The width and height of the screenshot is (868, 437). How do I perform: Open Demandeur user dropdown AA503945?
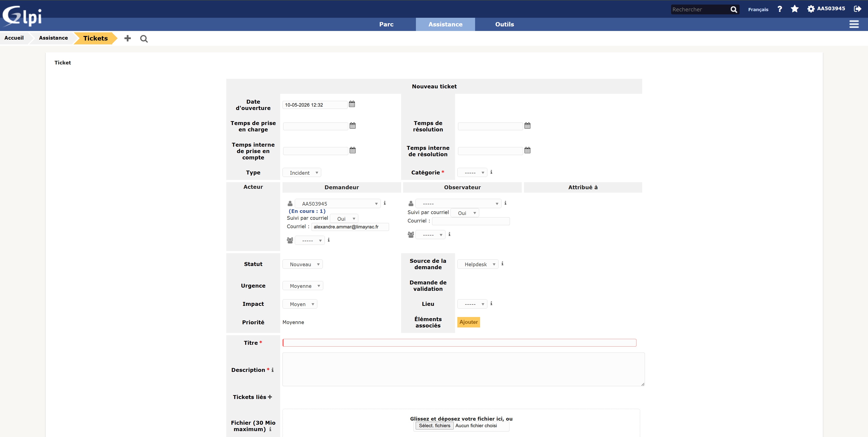[338, 204]
